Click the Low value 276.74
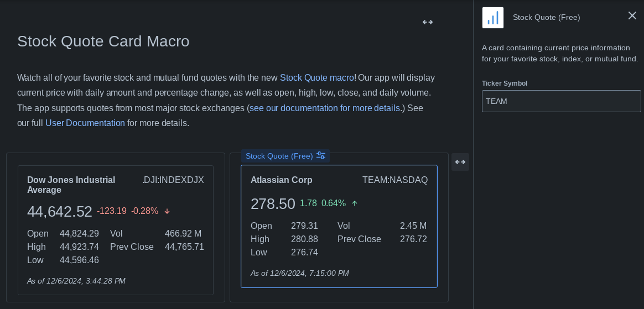 [x=304, y=252]
